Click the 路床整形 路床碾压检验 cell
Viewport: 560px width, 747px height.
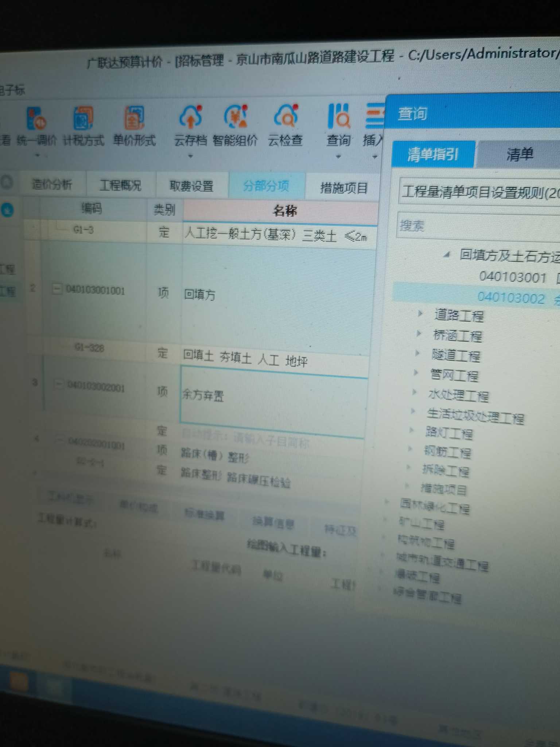click(236, 479)
